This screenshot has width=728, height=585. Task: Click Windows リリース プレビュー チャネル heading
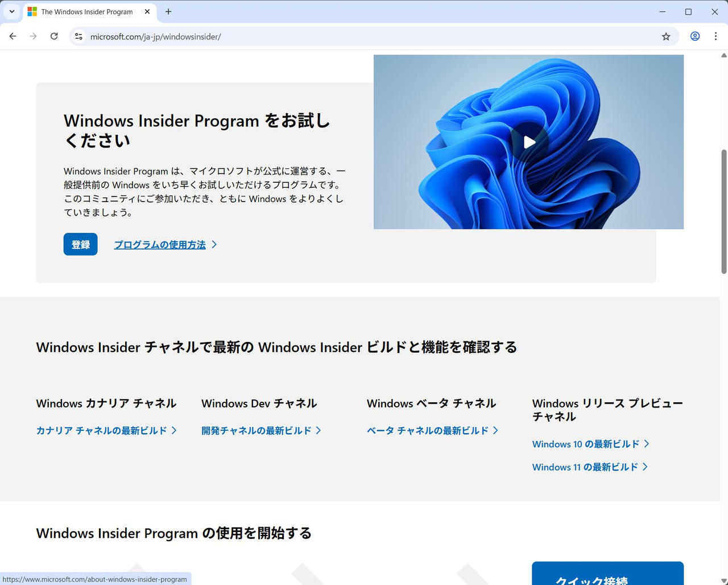[x=607, y=410]
